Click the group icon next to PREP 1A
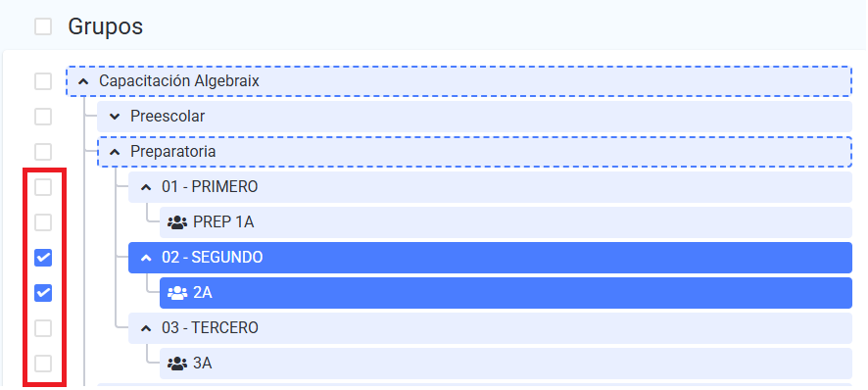This screenshot has width=868, height=390. pyautogui.click(x=177, y=222)
